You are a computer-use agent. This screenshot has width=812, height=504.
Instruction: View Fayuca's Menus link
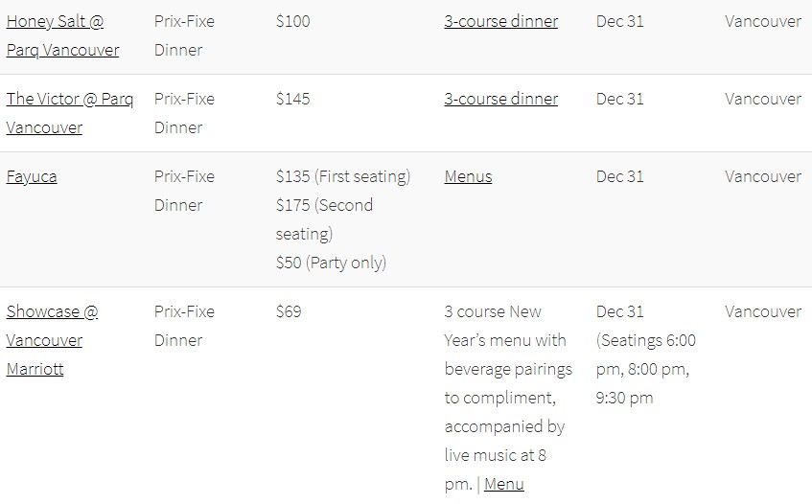point(468,176)
